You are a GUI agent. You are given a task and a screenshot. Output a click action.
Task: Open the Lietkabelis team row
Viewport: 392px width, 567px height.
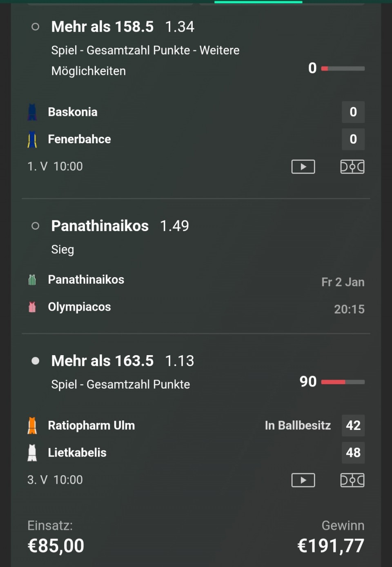[x=77, y=453]
